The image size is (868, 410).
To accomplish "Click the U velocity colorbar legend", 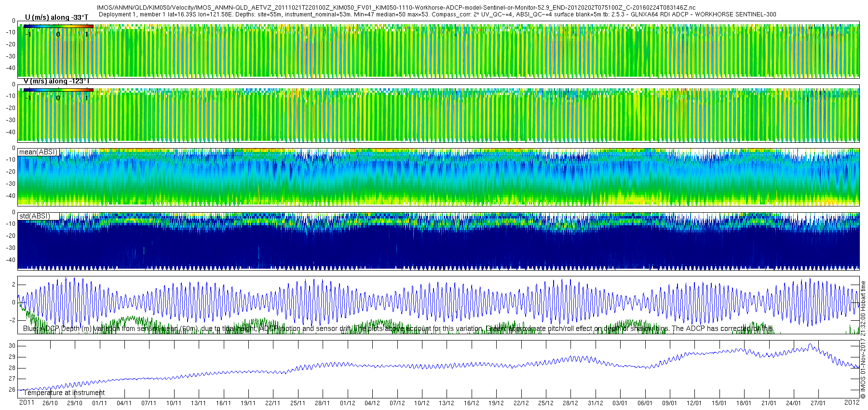I will coord(58,26).
